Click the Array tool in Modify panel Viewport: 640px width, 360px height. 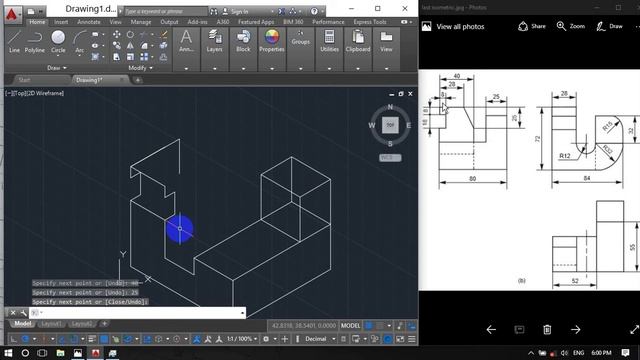pyautogui.click(x=144, y=57)
